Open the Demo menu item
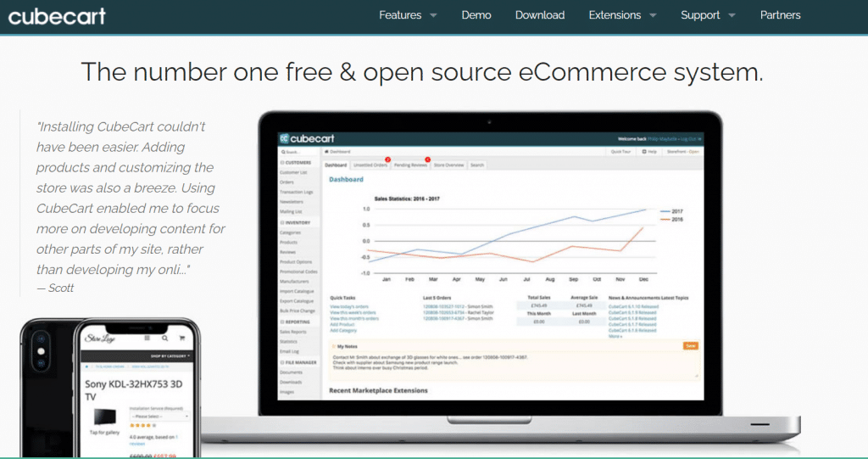This screenshot has height=459, width=868. coord(476,15)
